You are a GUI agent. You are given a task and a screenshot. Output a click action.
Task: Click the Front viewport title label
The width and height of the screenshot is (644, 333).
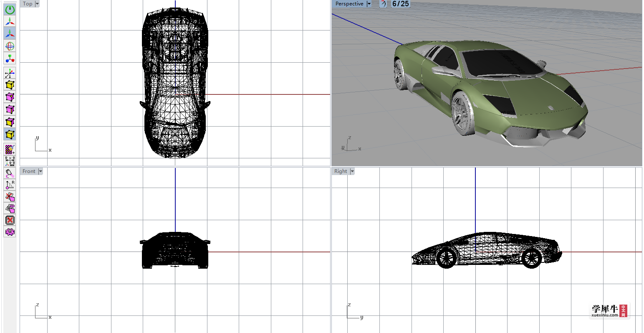tap(29, 171)
